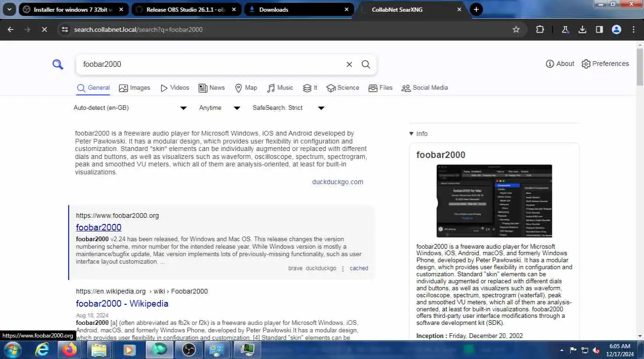Switch to the Social Media tab

pyautogui.click(x=424, y=88)
